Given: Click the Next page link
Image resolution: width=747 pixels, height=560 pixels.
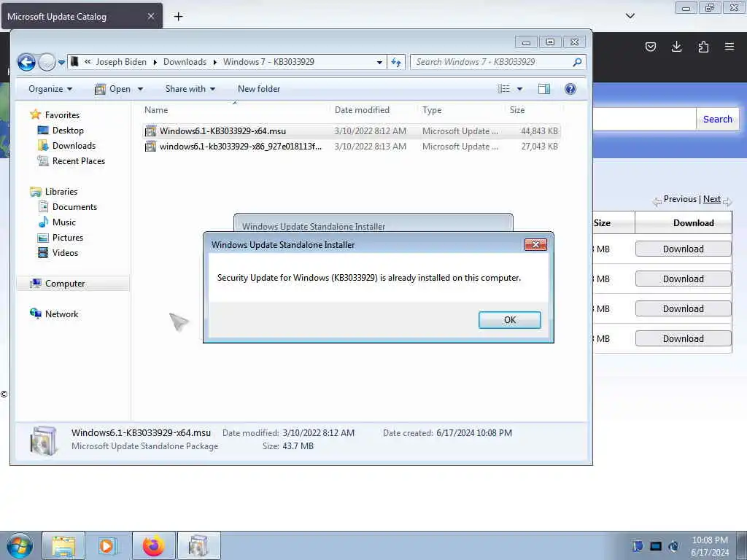Looking at the screenshot, I should (x=712, y=199).
